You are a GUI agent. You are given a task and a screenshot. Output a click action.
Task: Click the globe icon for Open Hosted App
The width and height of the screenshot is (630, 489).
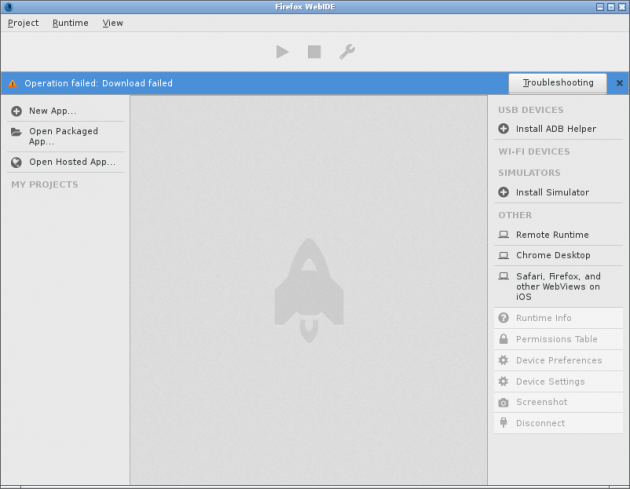(16, 162)
